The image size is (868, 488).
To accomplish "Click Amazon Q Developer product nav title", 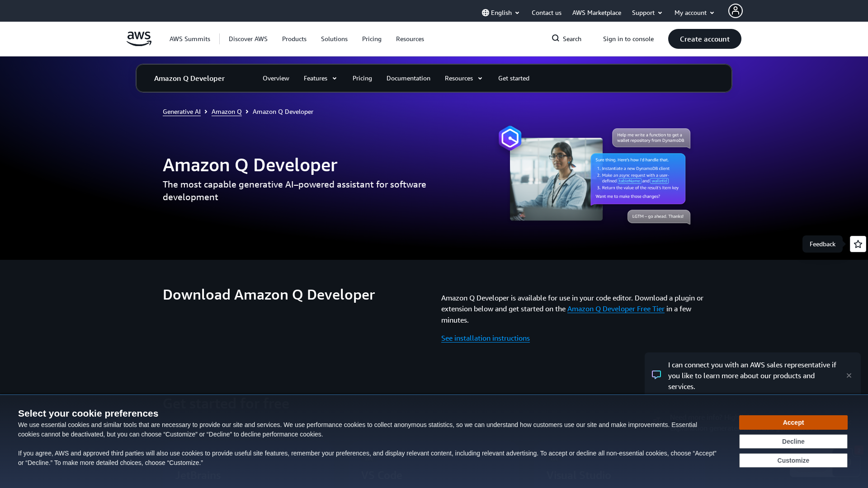I will 189,78.
